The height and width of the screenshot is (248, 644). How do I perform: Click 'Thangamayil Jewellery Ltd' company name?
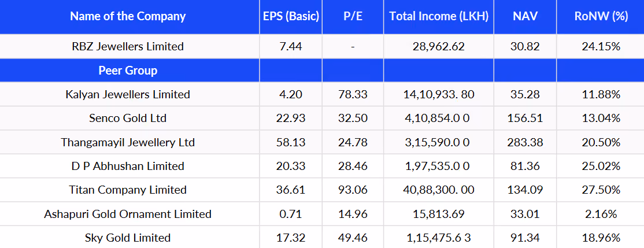[128, 142]
